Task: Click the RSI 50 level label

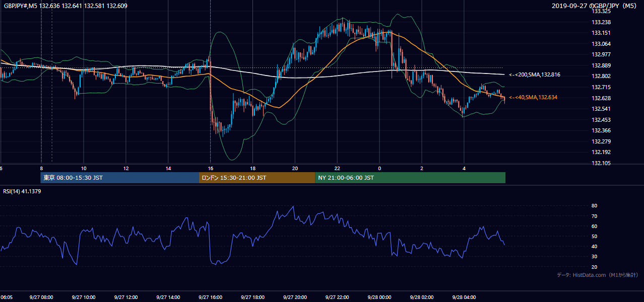Action: pyautogui.click(x=594, y=236)
